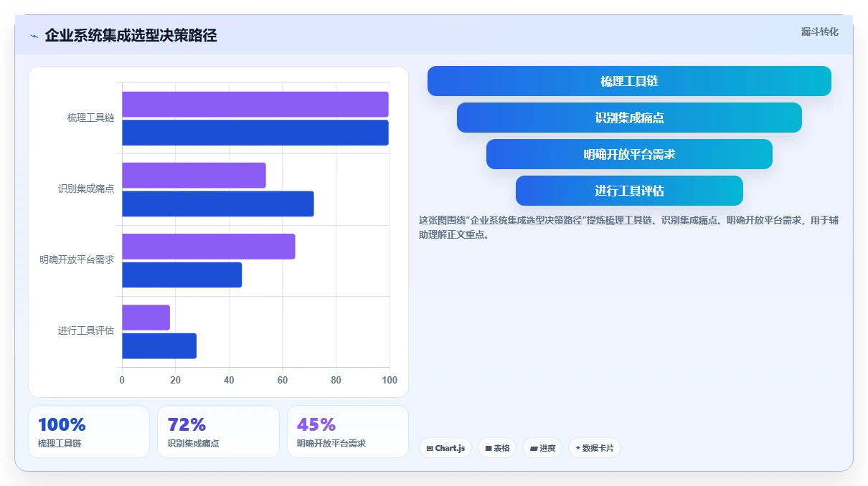
Task: Click the square icon in the 表格 tag
Action: 489,448
